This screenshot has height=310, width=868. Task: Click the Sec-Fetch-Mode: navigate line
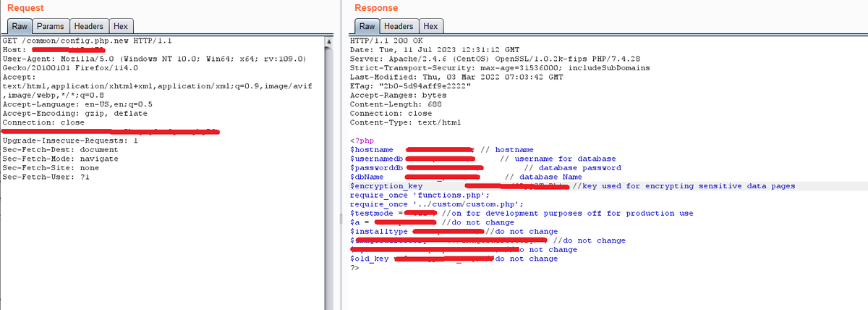pyautogui.click(x=60, y=158)
